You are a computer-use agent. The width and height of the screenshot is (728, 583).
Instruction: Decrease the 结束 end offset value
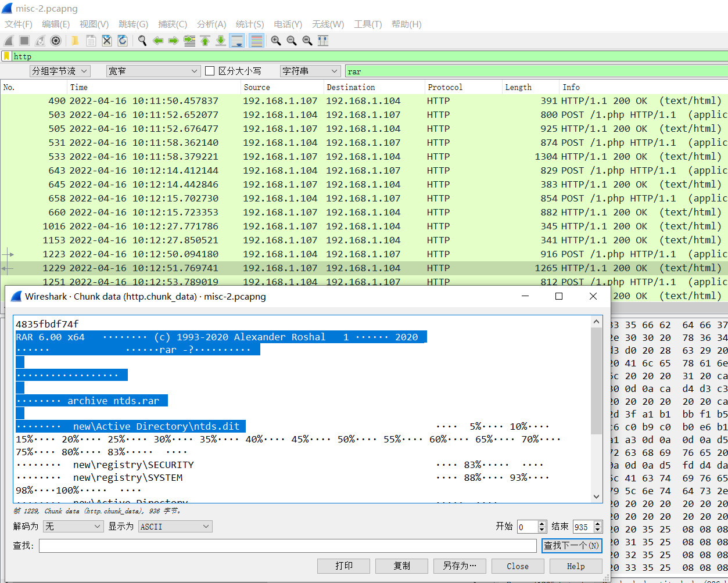pyautogui.click(x=598, y=530)
